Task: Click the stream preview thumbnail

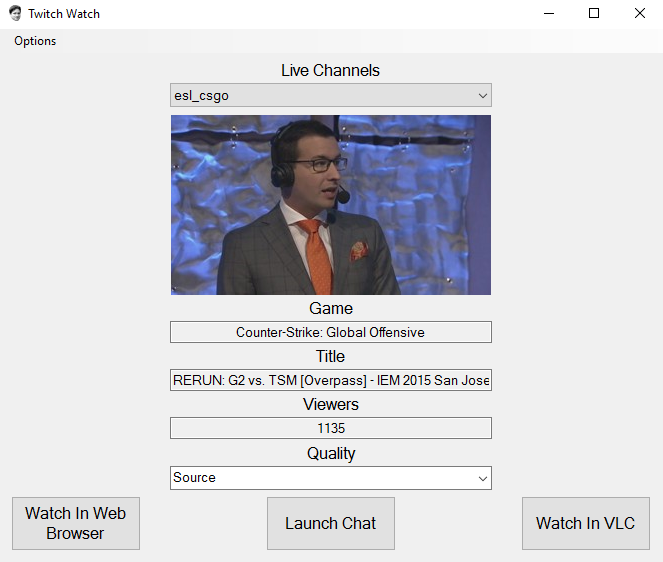Action: [331, 205]
